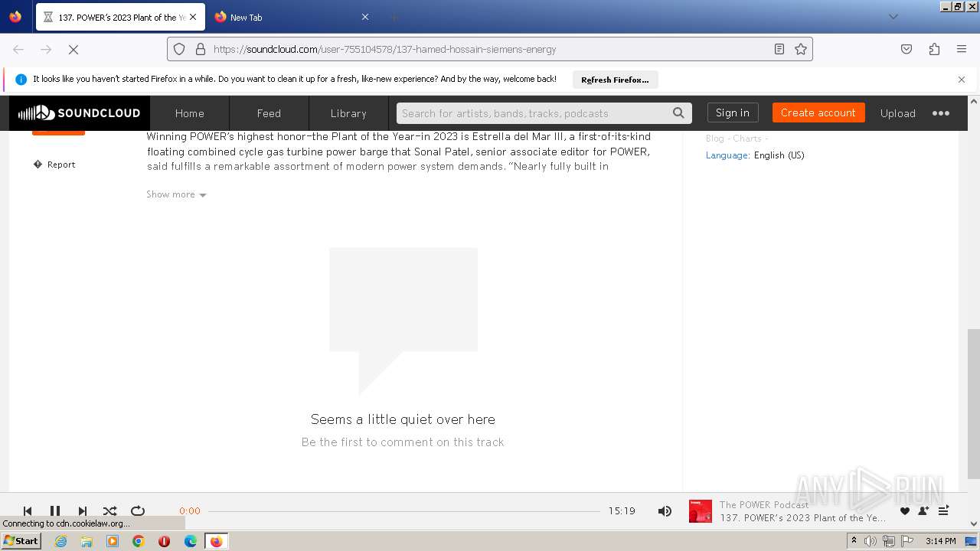980x551 pixels.
Task: Open the Windows Start menu
Action: [x=21, y=541]
